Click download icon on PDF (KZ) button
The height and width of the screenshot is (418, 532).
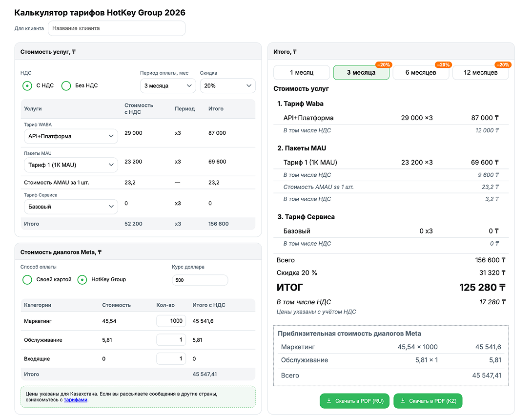(402, 401)
